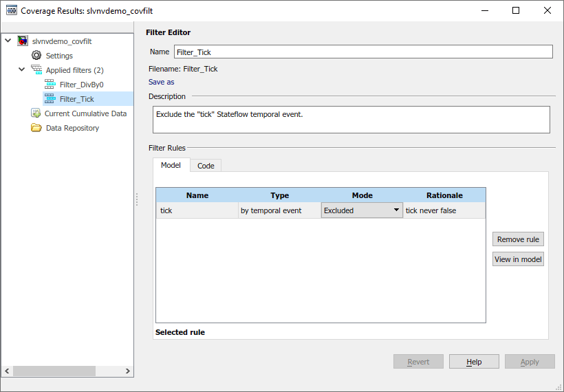Image resolution: width=564 pixels, height=392 pixels.
Task: Select slvnvdemo_covfilt root item
Action: (62, 41)
